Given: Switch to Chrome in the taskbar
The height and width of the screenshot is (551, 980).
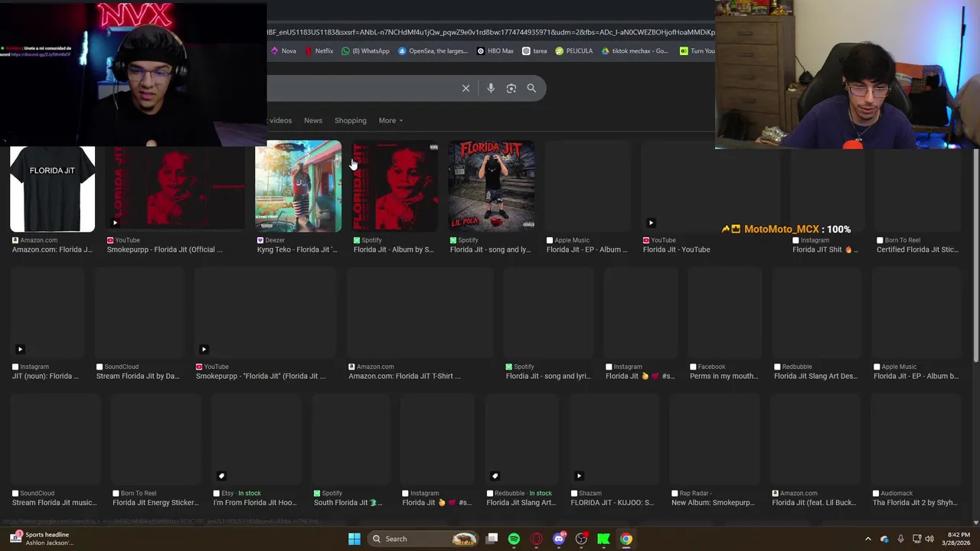Looking at the screenshot, I should 626,539.
